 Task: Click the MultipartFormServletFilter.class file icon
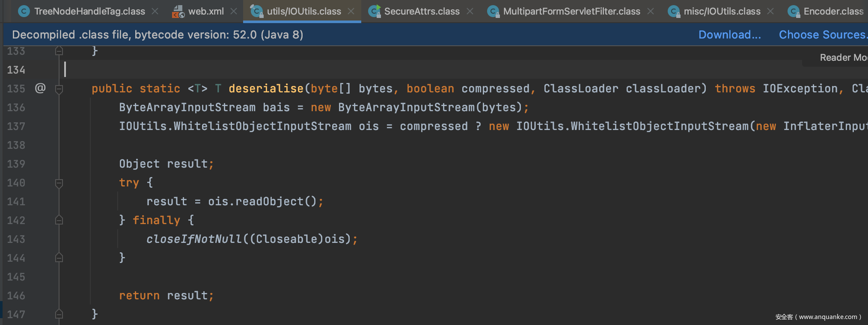[x=493, y=12]
